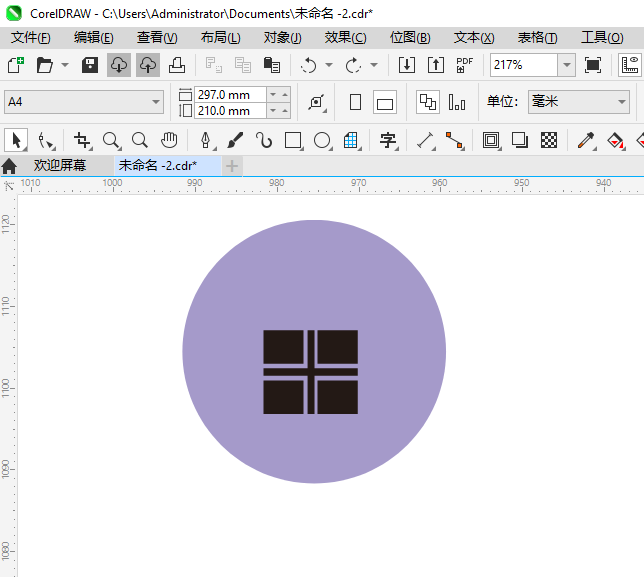Select the Pan hand tool
644x577 pixels.
[x=169, y=140]
